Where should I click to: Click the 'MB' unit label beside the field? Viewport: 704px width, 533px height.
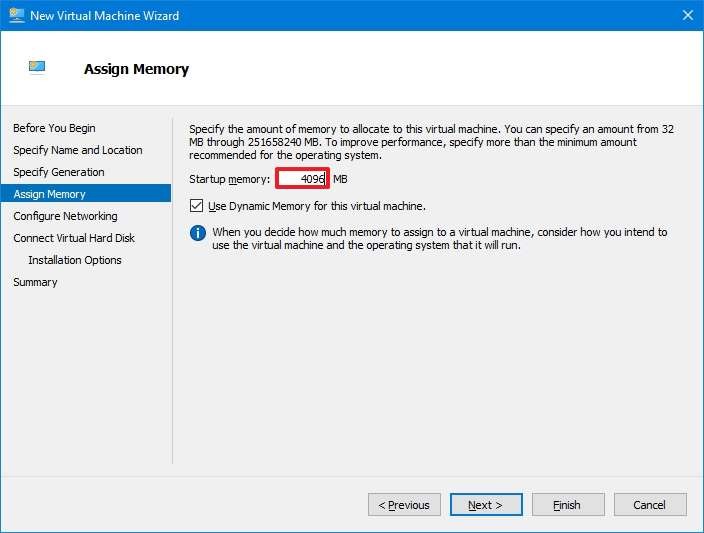tap(340, 179)
